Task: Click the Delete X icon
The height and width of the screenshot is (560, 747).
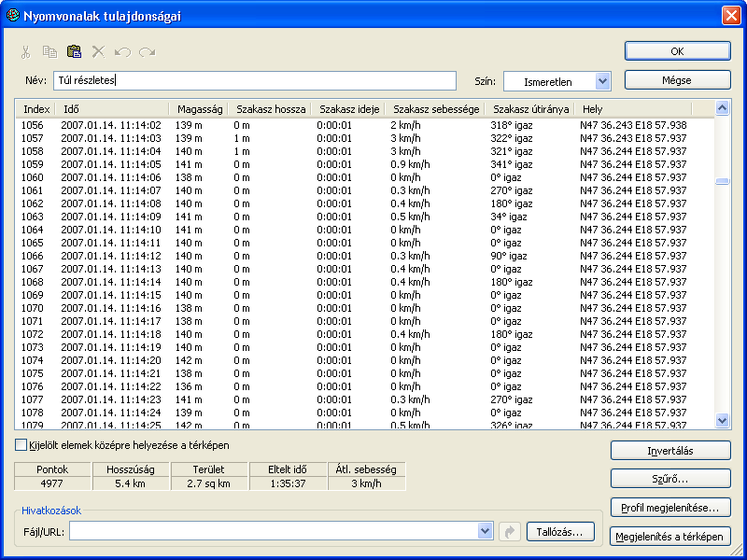Action: (x=98, y=52)
